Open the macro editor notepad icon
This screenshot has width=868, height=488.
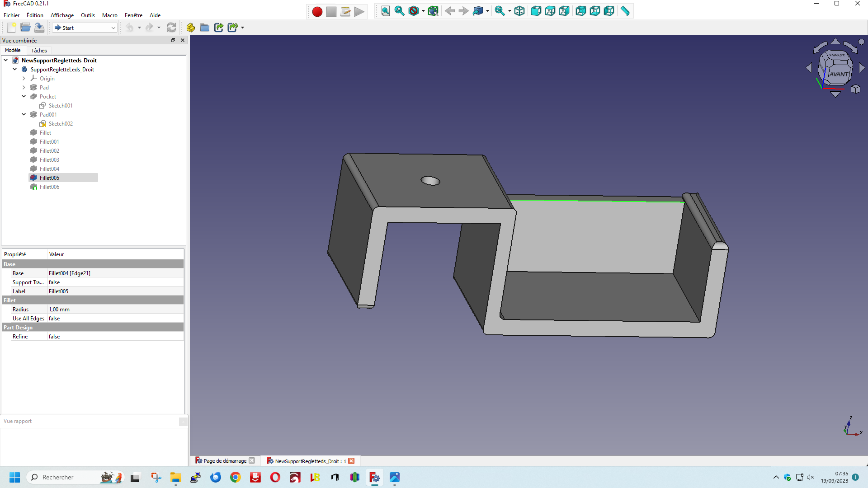pyautogui.click(x=345, y=12)
